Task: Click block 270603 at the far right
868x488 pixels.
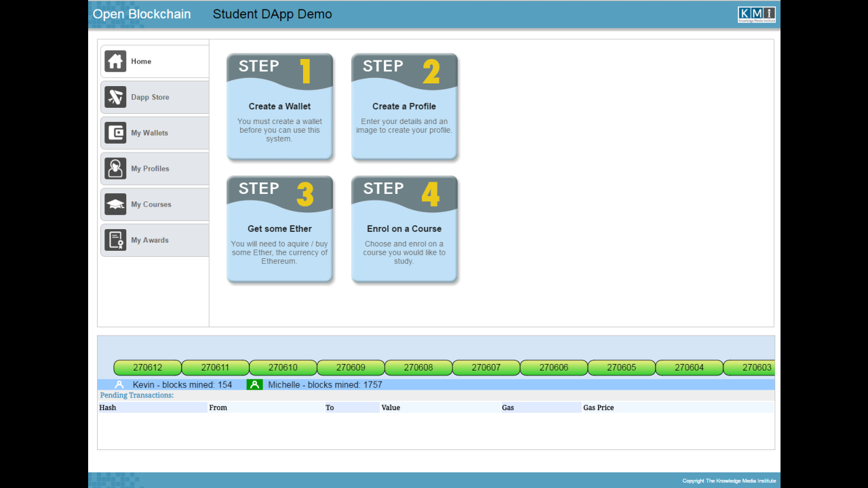Action: 757,367
